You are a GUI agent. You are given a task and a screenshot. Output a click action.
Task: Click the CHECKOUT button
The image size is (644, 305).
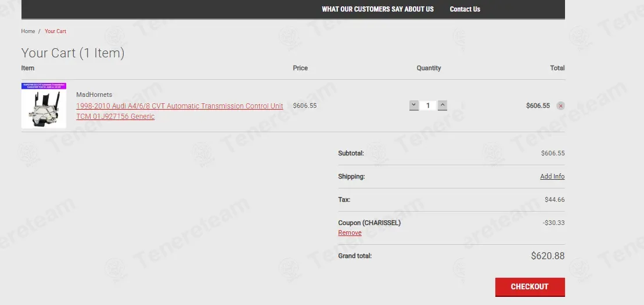click(x=530, y=287)
